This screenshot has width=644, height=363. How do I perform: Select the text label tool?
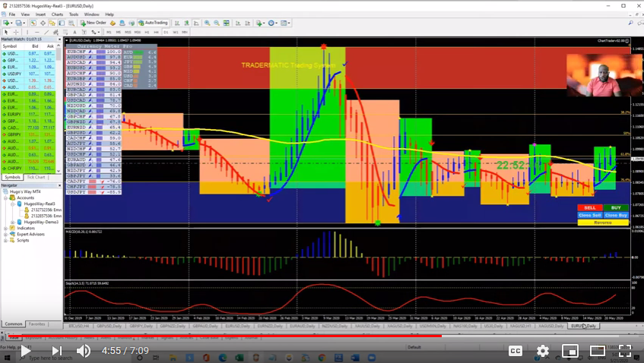click(x=84, y=32)
